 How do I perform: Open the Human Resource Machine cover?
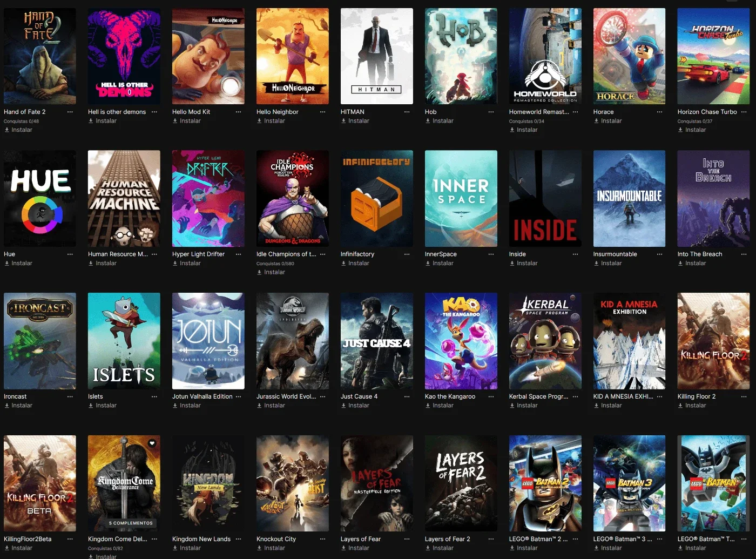(124, 199)
